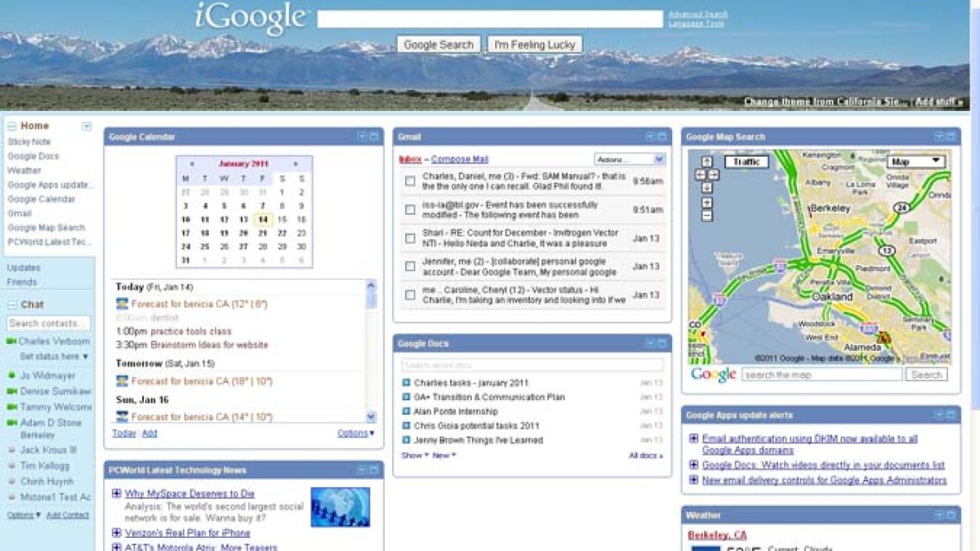Viewport: 980px width, 551px height.
Task: Click the 'search the map' input field
Action: pyautogui.click(x=822, y=375)
